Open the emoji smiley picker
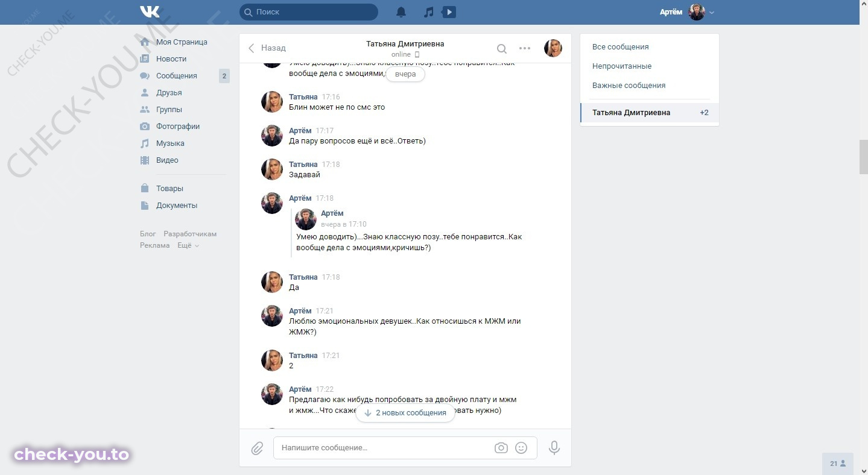The height and width of the screenshot is (475, 868). 522,448
